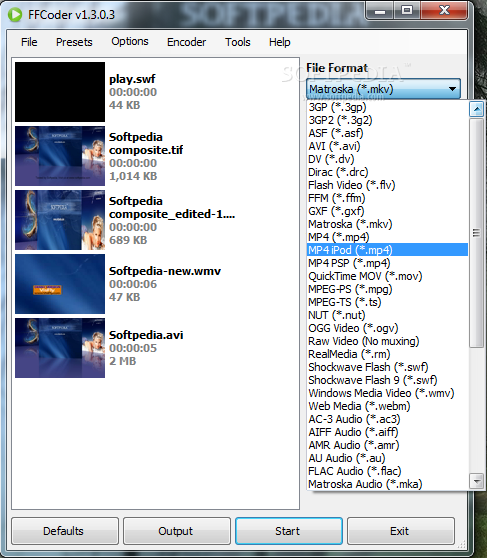Choose AIFF Audio (*.aiff) entry
This screenshot has height=558, width=487.
[x=387, y=432]
